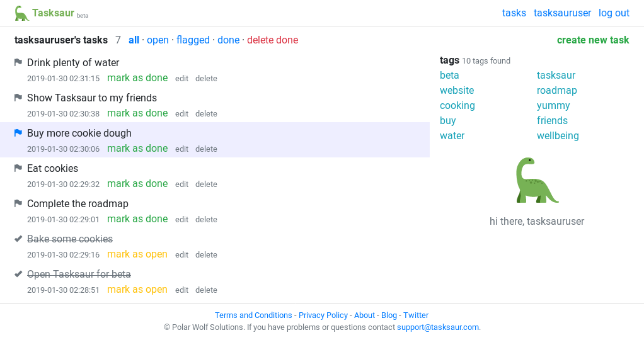Click Complete the roadmap task title
The image size is (644, 340).
78,204
